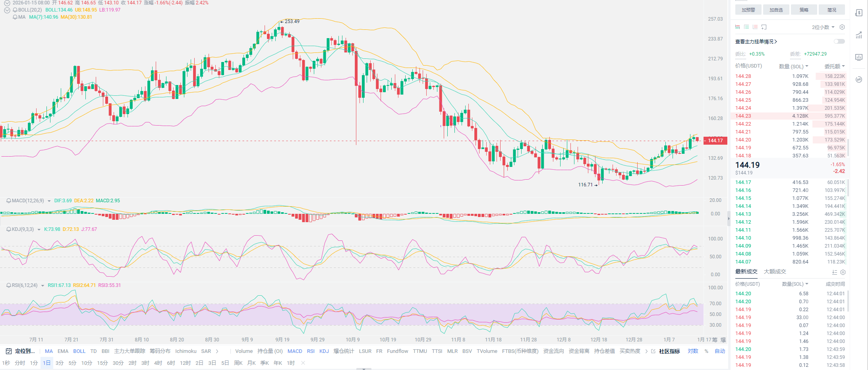Toggle 对数 logarithmic scale
Viewport: 868px width, 370px height.
coord(693,351)
